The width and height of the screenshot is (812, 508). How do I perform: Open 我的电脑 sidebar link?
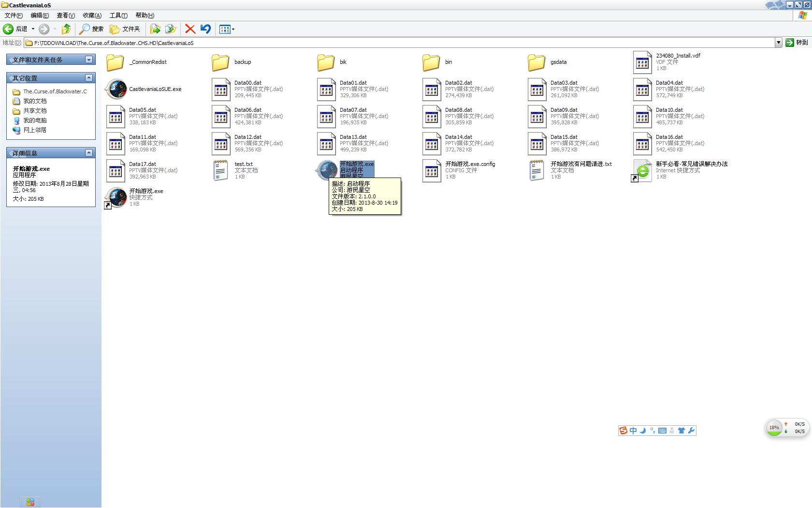tap(29, 120)
